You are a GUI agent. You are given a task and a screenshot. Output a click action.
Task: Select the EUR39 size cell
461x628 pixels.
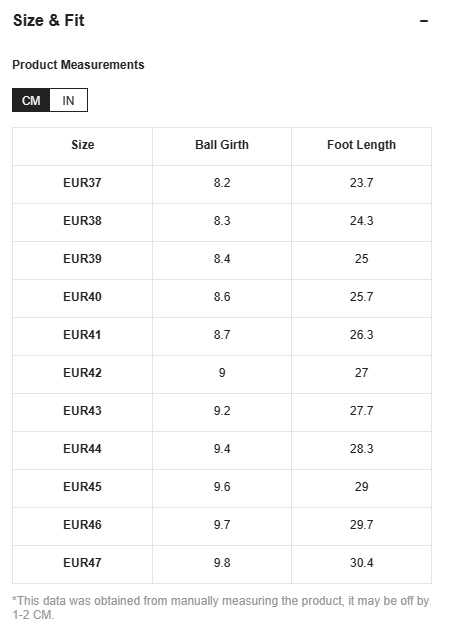click(x=83, y=260)
